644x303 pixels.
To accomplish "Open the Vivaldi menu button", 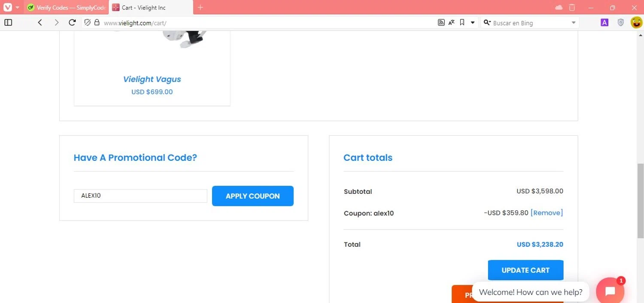I will coord(7,7).
